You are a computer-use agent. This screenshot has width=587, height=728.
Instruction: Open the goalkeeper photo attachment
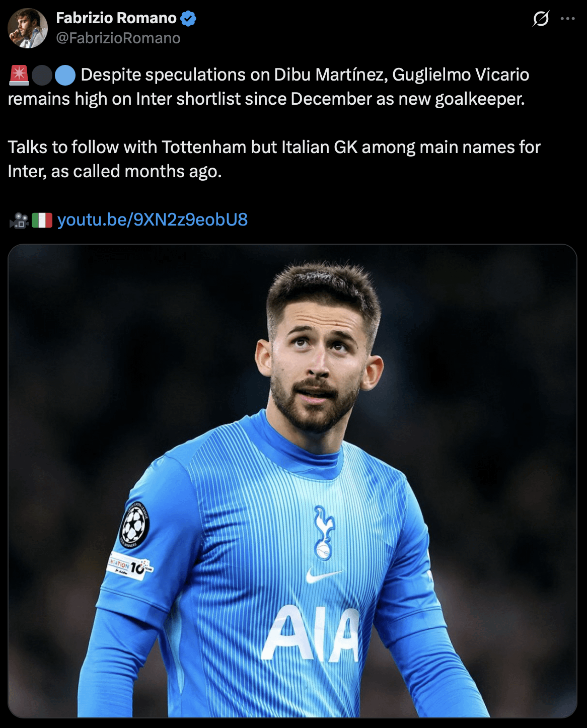292,481
